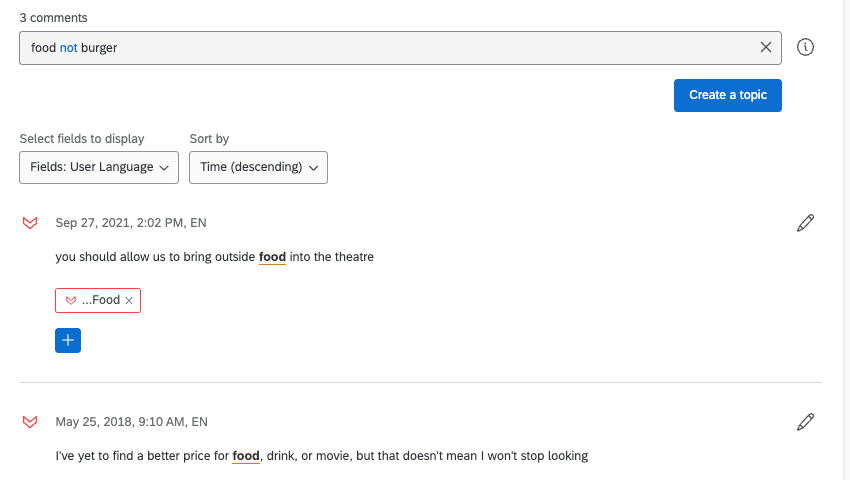
Task: Click inside the 'food not burger' search field
Action: pos(400,47)
